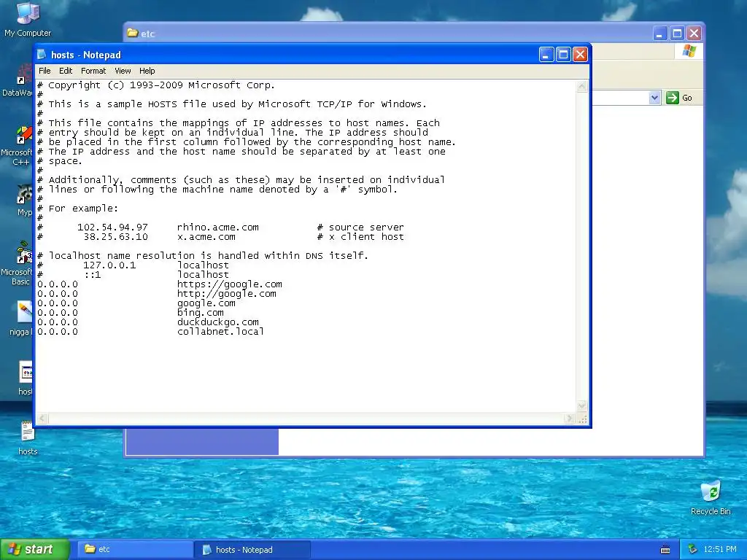Click the horizontal scrollbar right arrow in Notepad
This screenshot has width=747, height=560.
[569, 419]
